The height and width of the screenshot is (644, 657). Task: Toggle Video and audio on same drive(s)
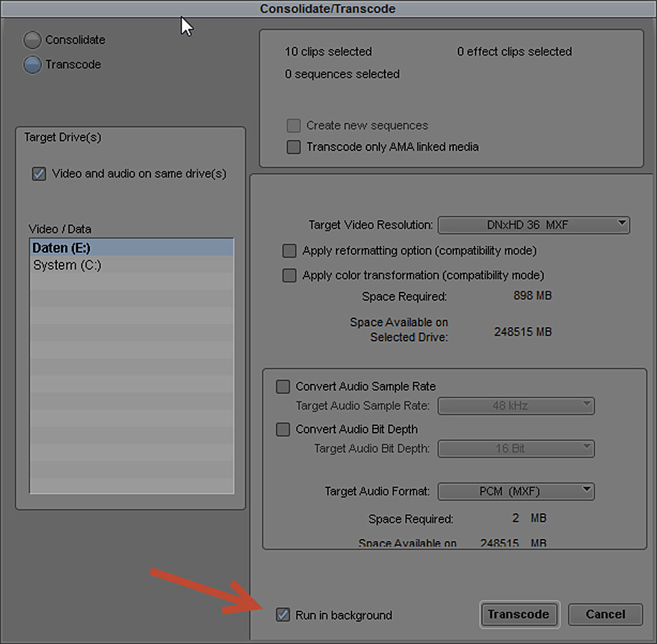[x=39, y=174]
